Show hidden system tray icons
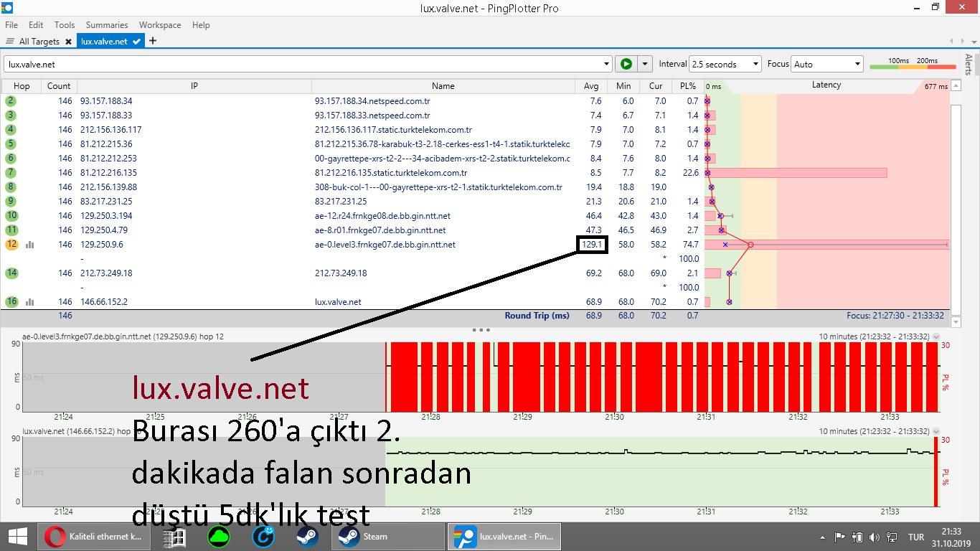The height and width of the screenshot is (551, 980). 822,537
